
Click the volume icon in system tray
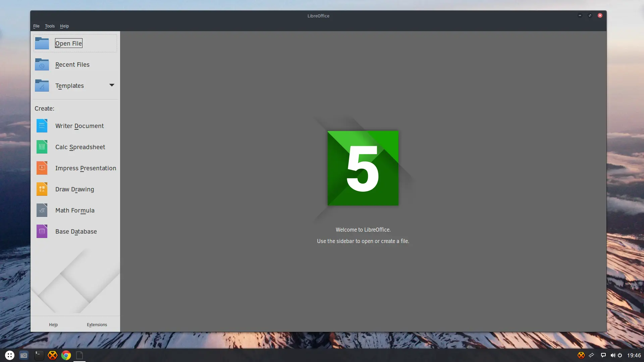[613, 355]
